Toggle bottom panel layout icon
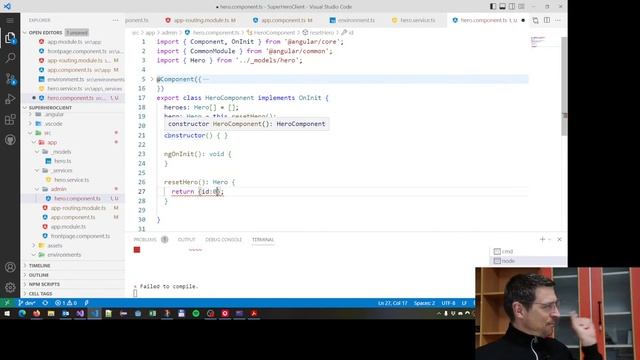The height and width of the screenshot is (360, 640). click(x=502, y=7)
